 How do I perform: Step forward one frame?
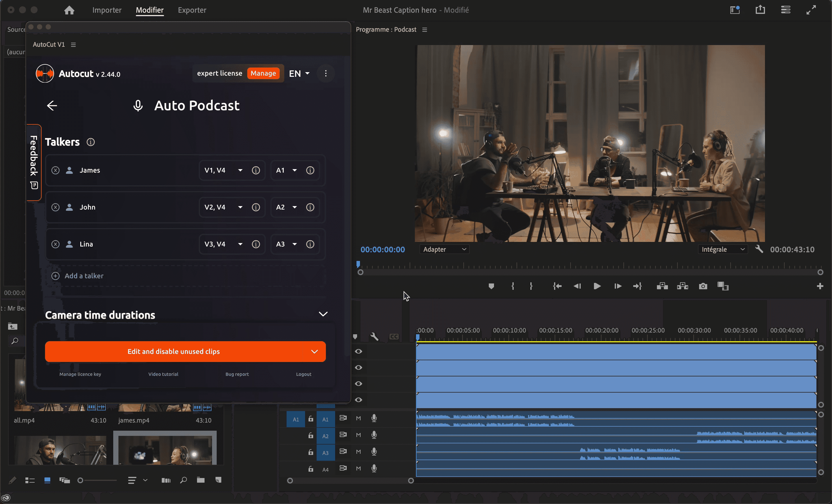[x=618, y=286]
